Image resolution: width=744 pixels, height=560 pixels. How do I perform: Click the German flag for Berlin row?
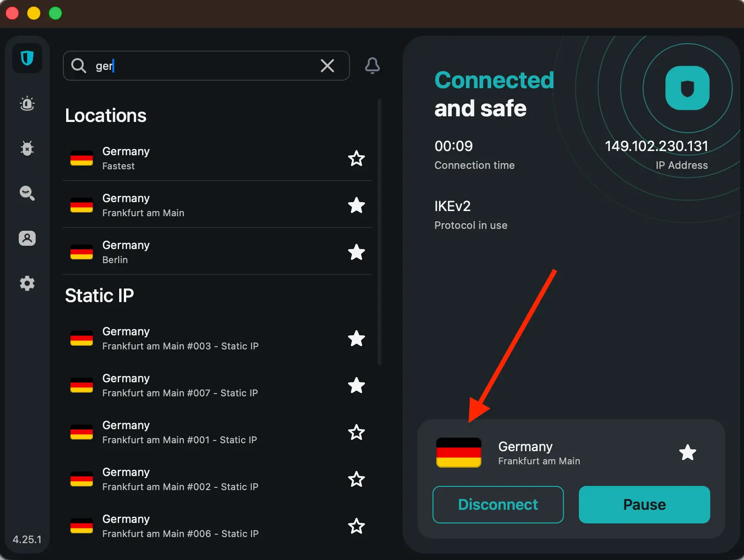[82, 252]
